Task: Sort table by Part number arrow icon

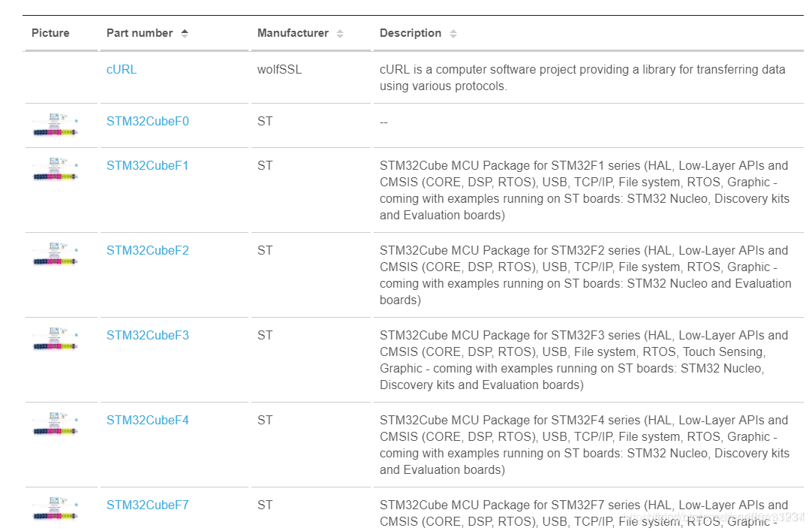Action: click(185, 34)
